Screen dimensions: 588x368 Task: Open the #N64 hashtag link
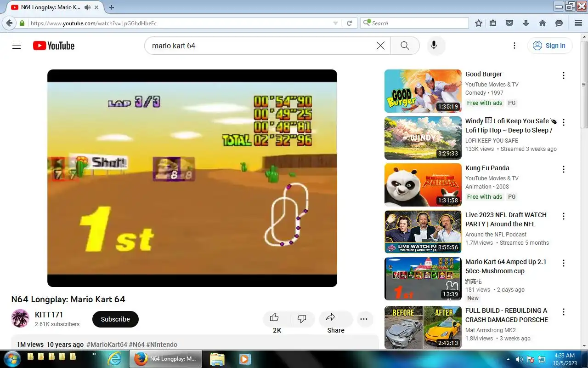[x=136, y=345]
